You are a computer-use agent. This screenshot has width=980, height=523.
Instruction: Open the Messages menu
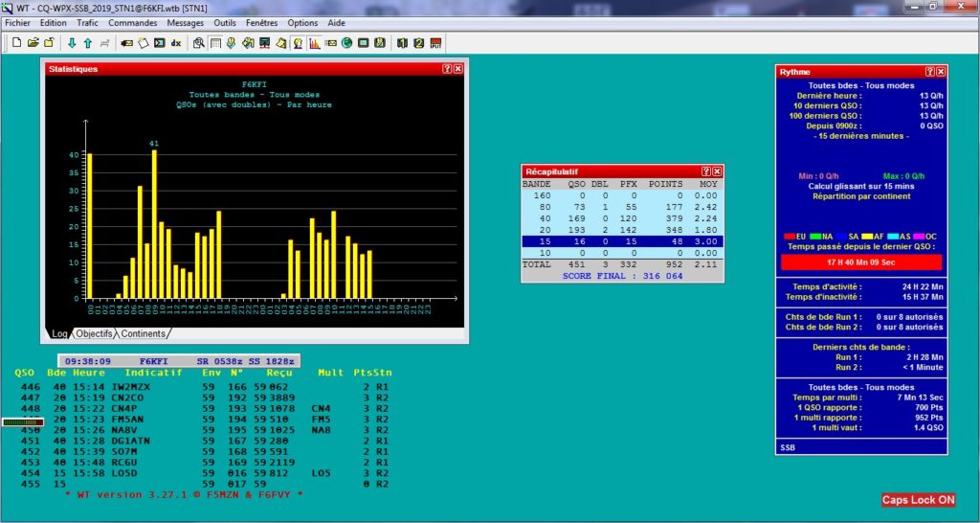(x=185, y=23)
